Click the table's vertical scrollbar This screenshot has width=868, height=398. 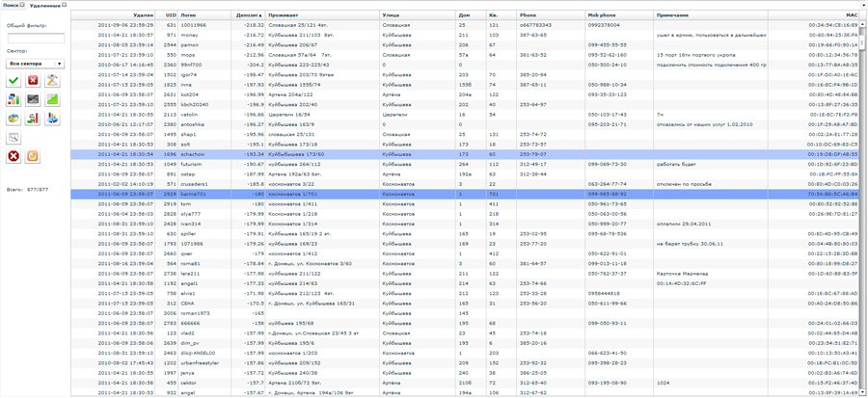coord(862,193)
